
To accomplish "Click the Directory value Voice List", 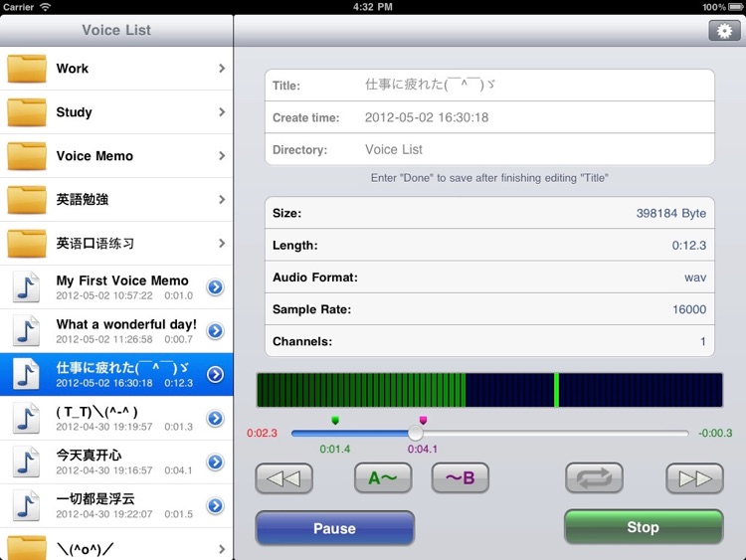I will 394,149.
